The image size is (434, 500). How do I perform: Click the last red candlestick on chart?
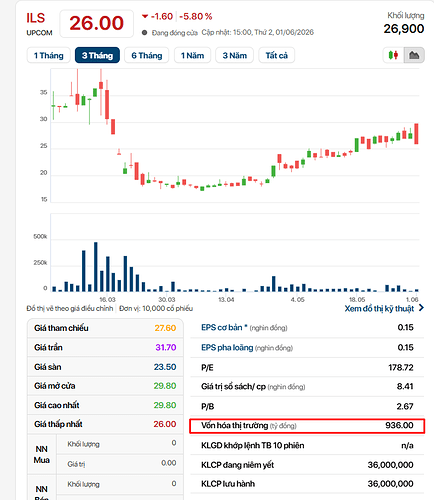point(416,134)
